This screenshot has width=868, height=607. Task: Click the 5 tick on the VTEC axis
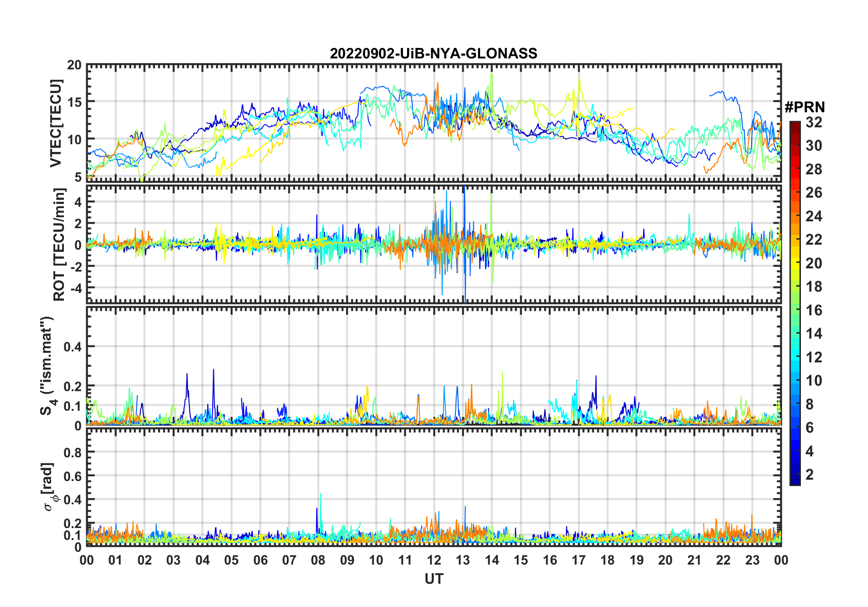[x=78, y=177]
